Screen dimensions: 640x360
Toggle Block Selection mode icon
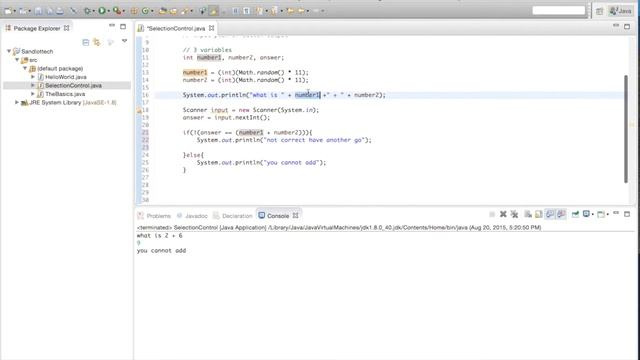point(236,11)
